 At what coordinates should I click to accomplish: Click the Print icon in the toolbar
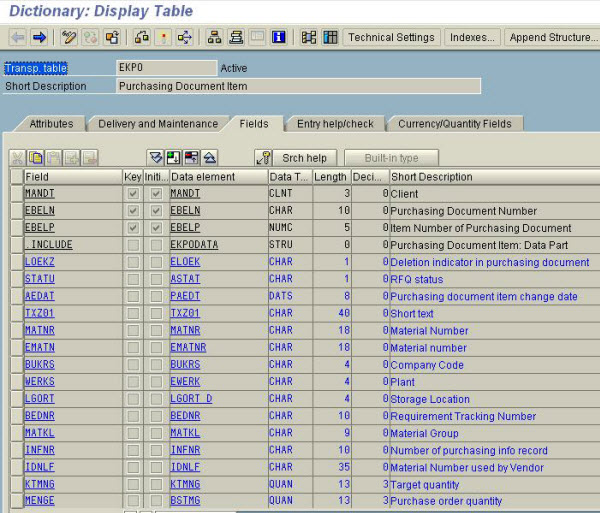(x=236, y=38)
